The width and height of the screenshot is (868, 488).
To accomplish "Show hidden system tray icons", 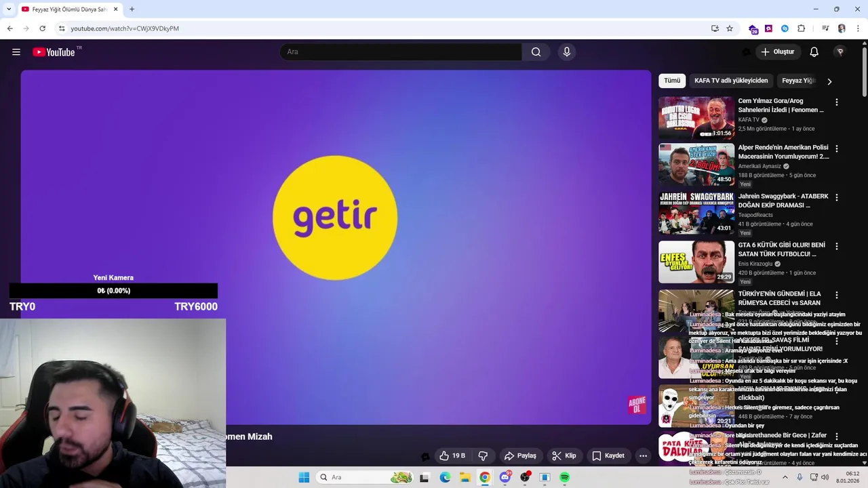I will [785, 477].
